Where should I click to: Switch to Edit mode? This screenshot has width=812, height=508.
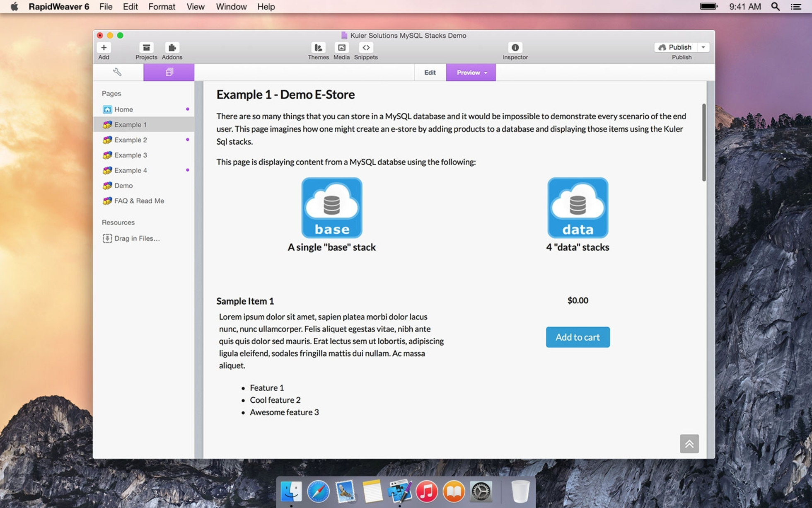click(430, 72)
